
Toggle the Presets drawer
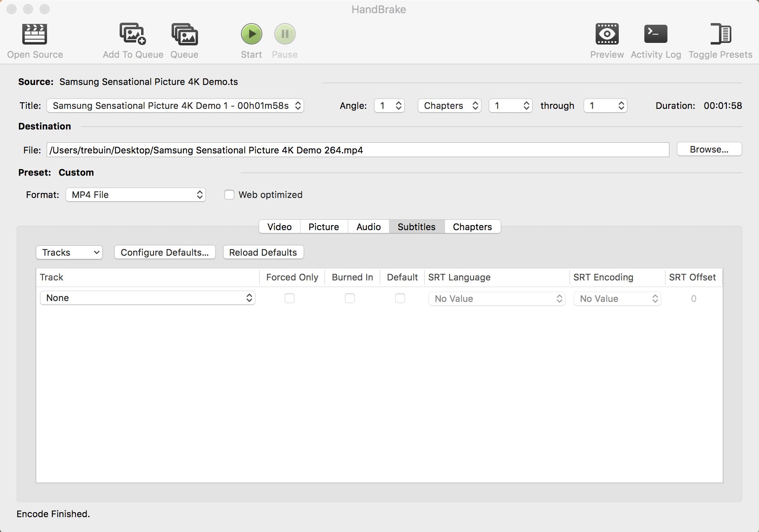tap(721, 34)
